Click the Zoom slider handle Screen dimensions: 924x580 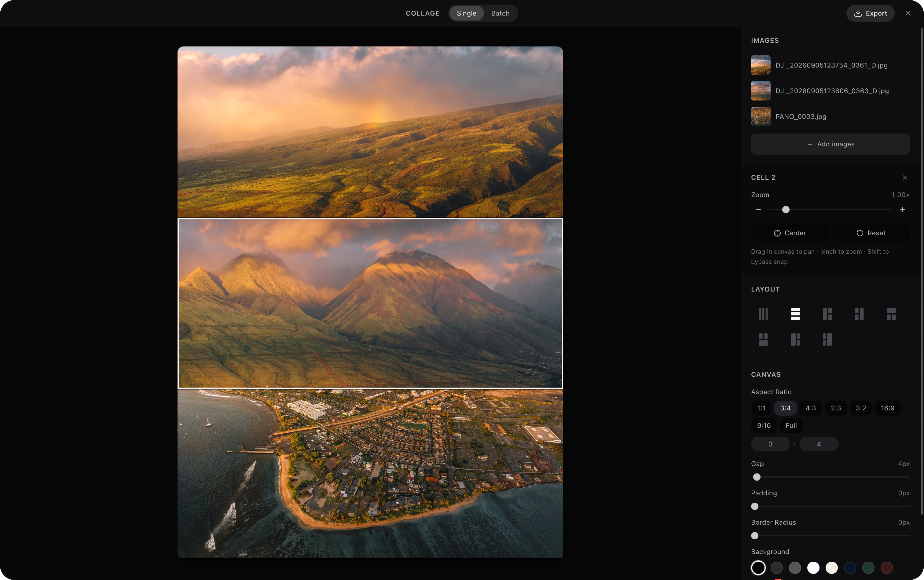tap(786, 210)
